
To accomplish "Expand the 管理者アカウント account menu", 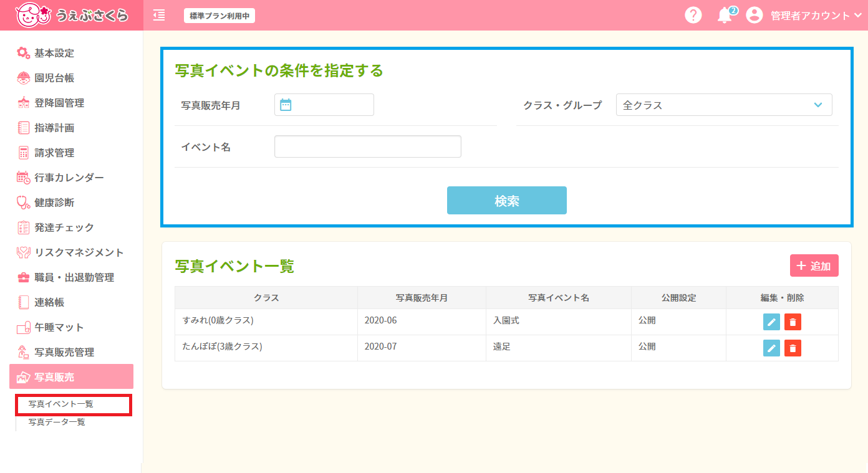I will 816,16.
